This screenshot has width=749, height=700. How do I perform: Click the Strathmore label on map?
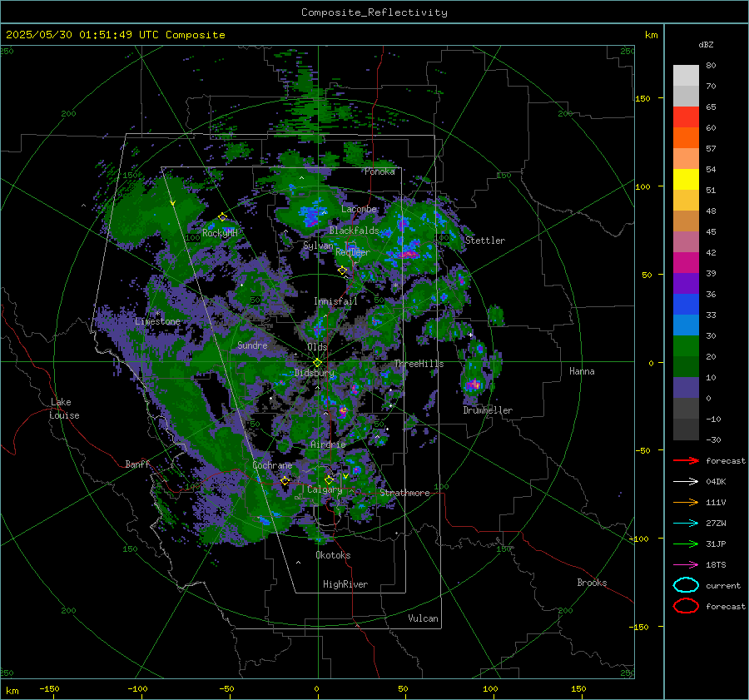(x=404, y=493)
